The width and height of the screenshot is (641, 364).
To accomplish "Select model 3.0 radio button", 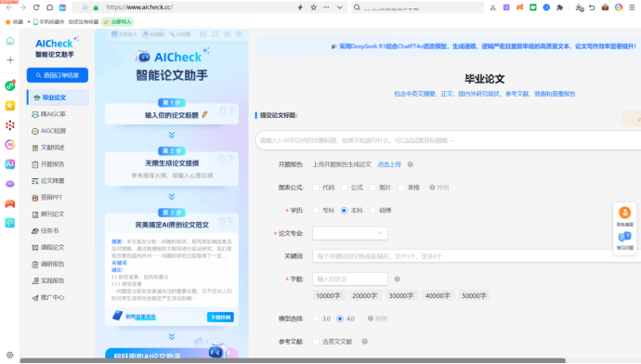I will click(x=316, y=318).
